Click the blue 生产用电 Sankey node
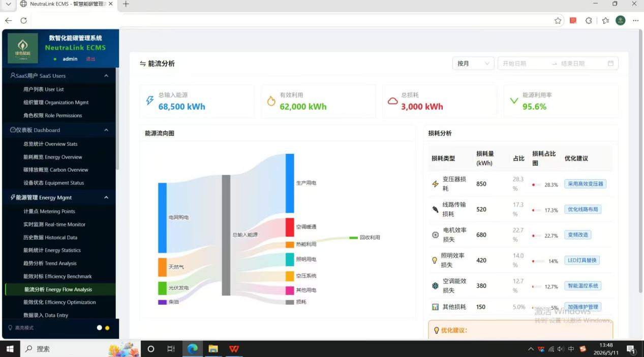 [x=290, y=183]
